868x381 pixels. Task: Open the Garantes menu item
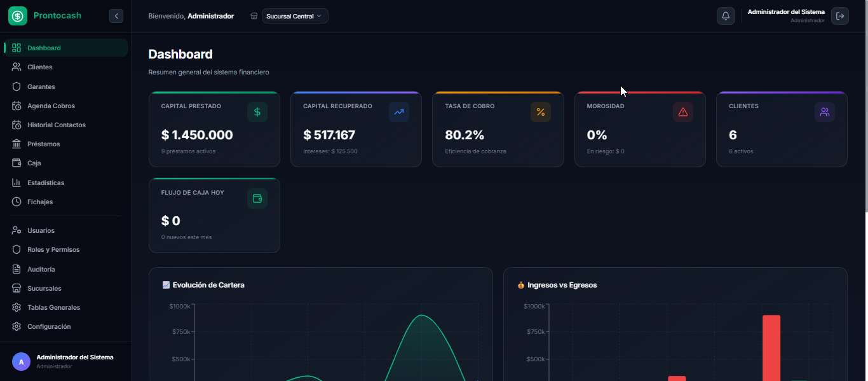(41, 87)
